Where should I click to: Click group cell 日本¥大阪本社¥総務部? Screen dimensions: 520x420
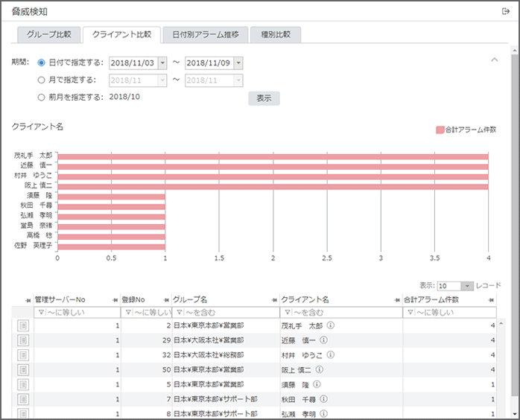[x=209, y=355]
